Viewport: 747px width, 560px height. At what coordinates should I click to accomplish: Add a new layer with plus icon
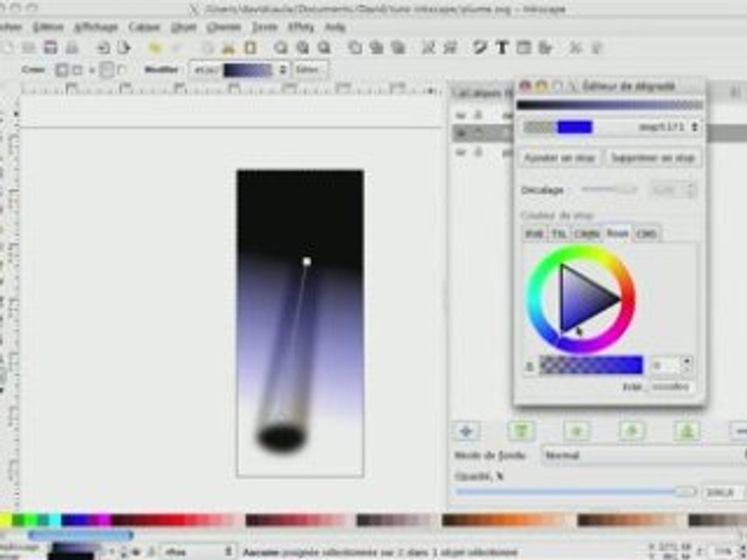(x=466, y=432)
